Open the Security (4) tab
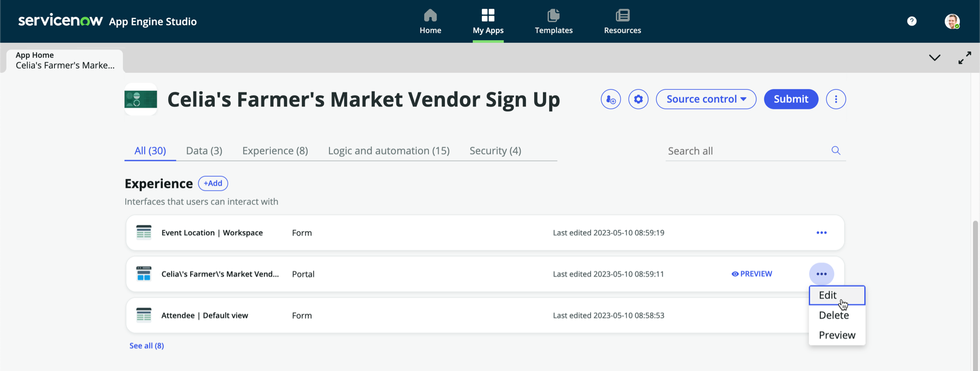Viewport: 980px width, 371px height. pyautogui.click(x=495, y=151)
